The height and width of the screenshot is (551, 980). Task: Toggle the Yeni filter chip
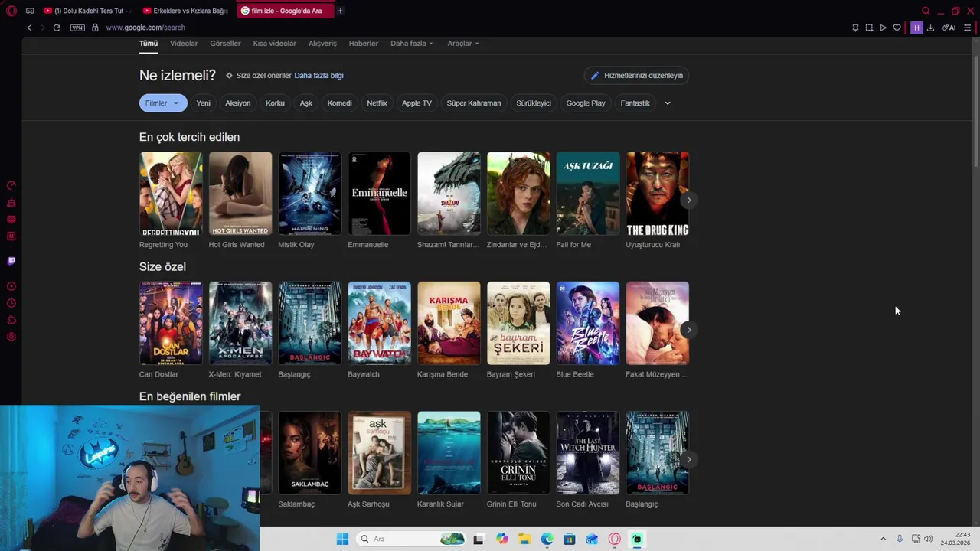coord(203,103)
